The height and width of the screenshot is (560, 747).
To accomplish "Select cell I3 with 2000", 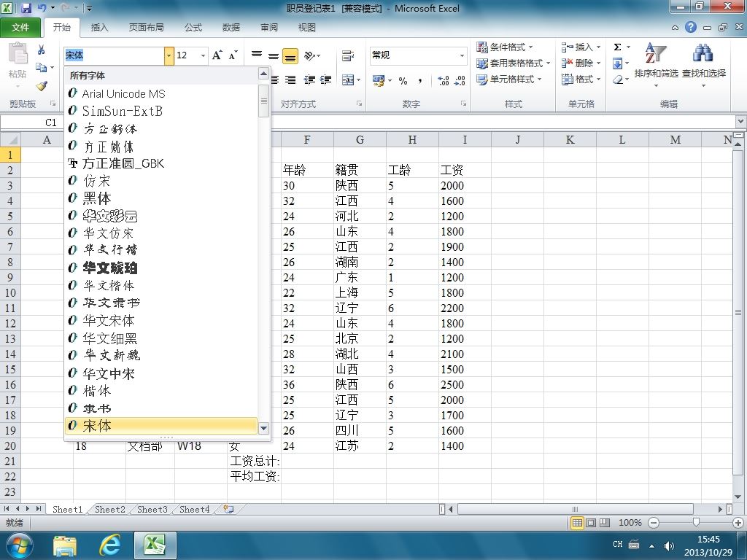I will pyautogui.click(x=465, y=186).
